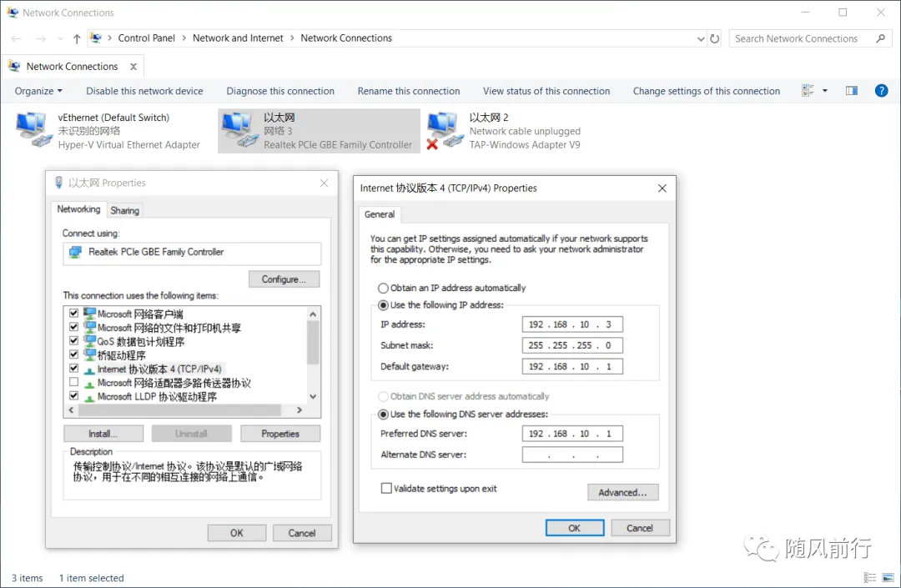Image resolution: width=901 pixels, height=588 pixels.
Task: Click Disable this network device
Action: (144, 91)
